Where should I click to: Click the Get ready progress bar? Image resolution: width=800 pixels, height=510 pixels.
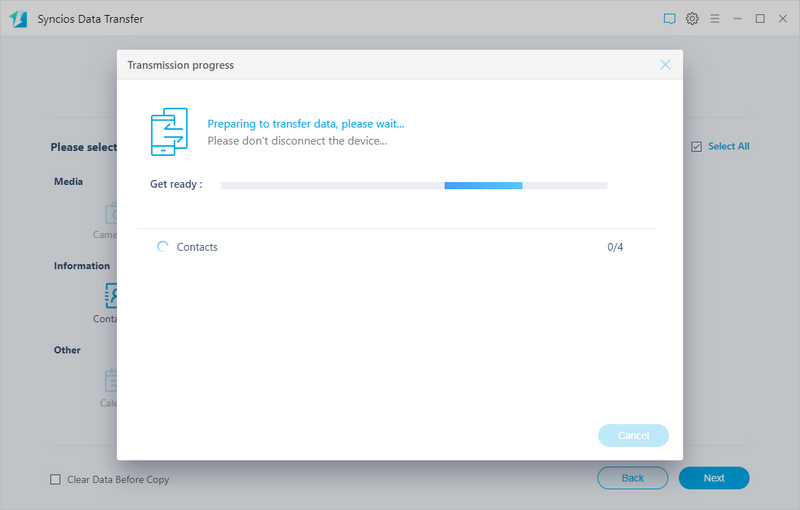click(414, 186)
